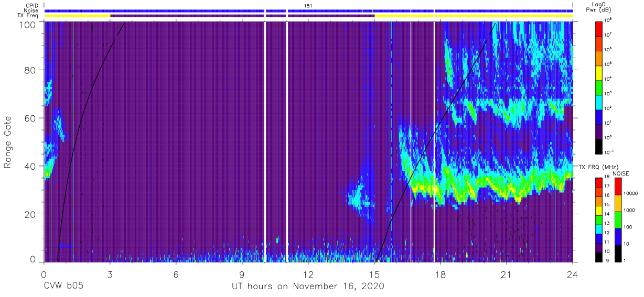Click y-axis tick label '20'
This screenshot has height=297, width=644.
[31, 214]
